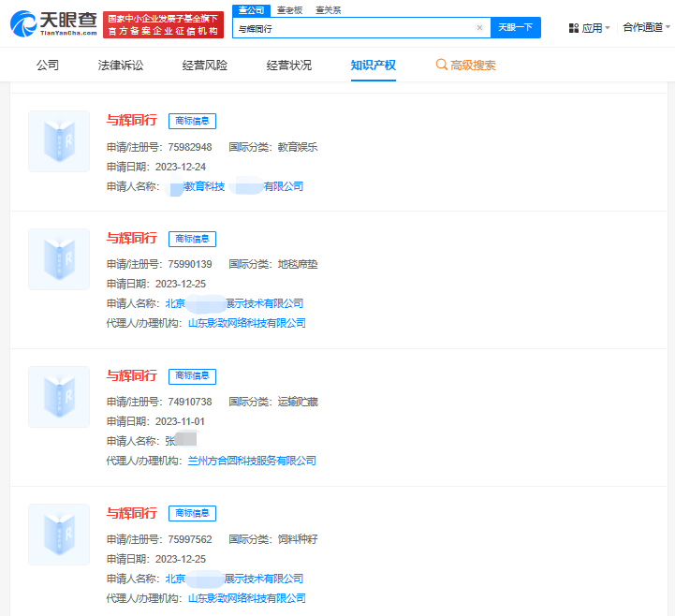The image size is (675, 616).
Task: Click the 教育娱乐 classification text
Action: click(x=298, y=147)
